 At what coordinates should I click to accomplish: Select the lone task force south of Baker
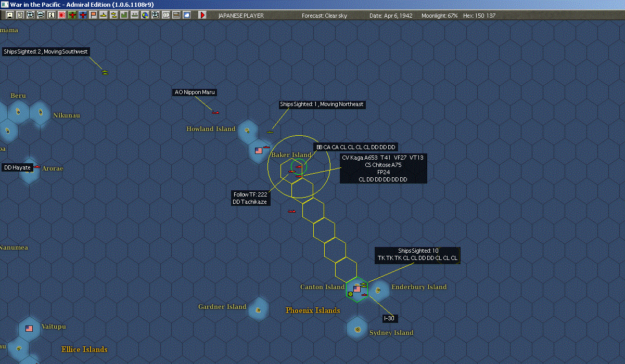[291, 211]
